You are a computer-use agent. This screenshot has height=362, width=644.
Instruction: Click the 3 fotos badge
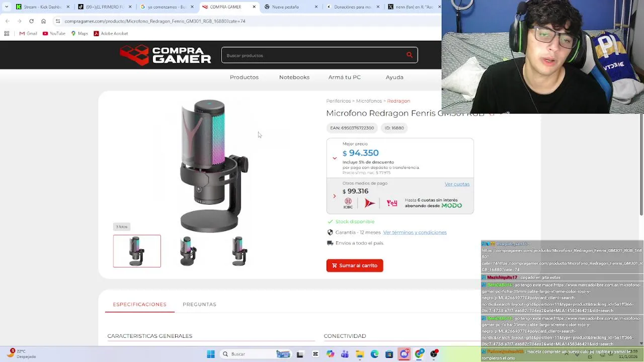point(122,227)
